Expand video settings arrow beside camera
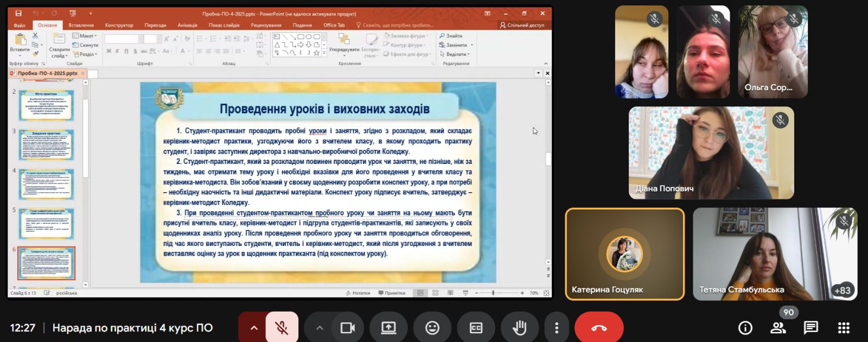Screen dimensions: 868x342 pos(320,328)
